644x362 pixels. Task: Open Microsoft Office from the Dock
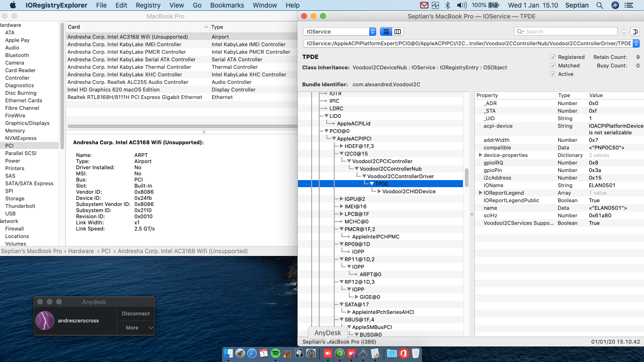pyautogui.click(x=404, y=353)
